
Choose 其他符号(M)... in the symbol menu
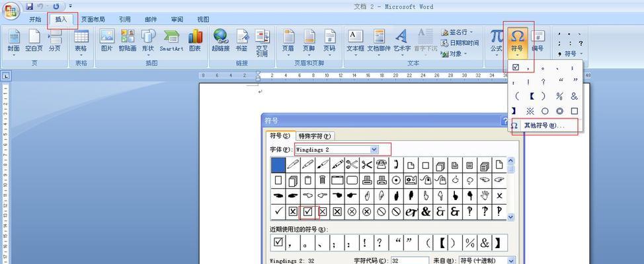545,126
